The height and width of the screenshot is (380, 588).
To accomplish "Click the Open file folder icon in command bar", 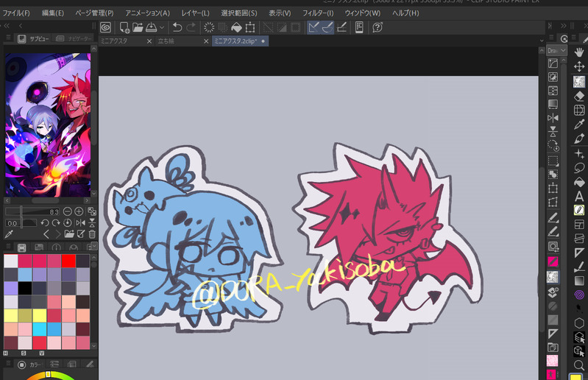I will click(x=138, y=27).
